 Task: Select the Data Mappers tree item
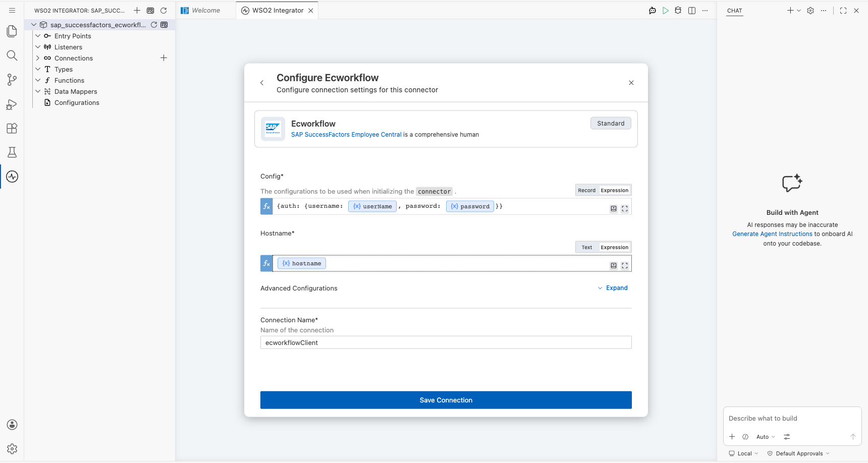tap(76, 91)
